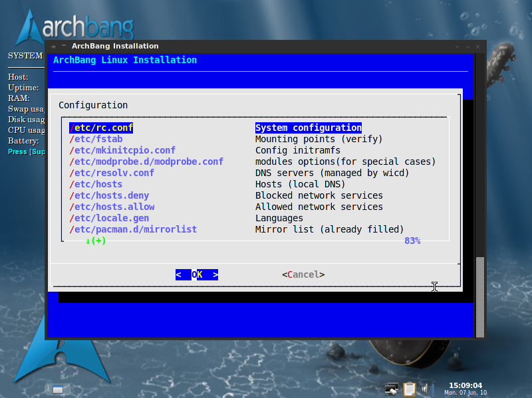
Task: Shade window with titlebar dash icon
Action: tap(63, 45)
